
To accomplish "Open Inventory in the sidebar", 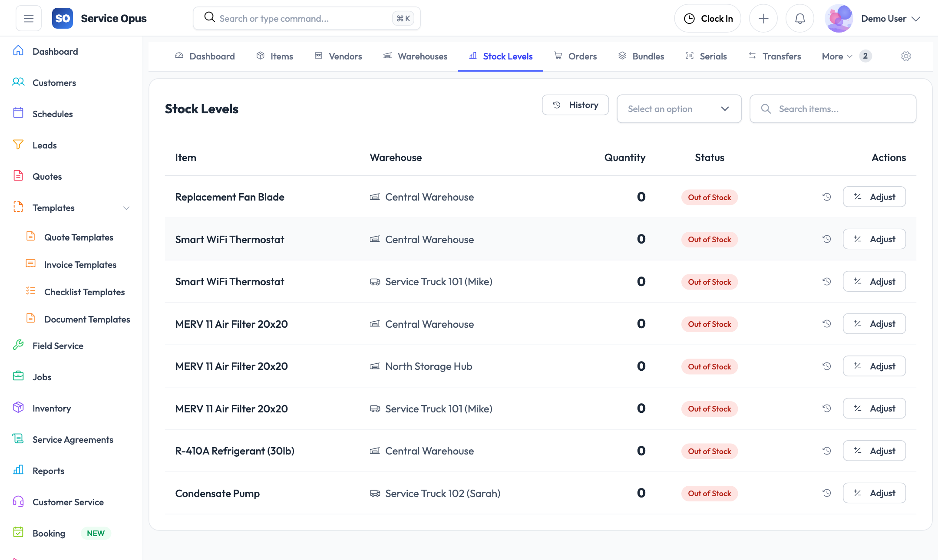I will click(x=51, y=408).
